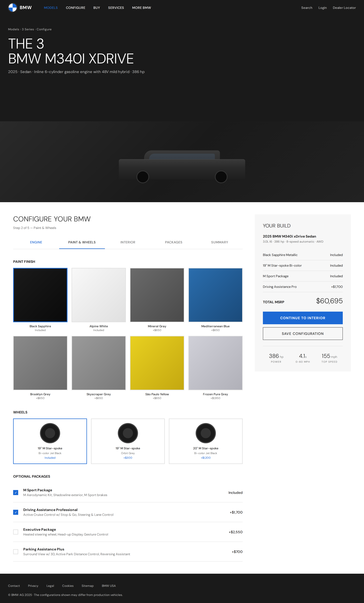The height and width of the screenshot is (603, 364).
Task: Choose Black Sapphire paint swatch
Action: pos(40,295)
